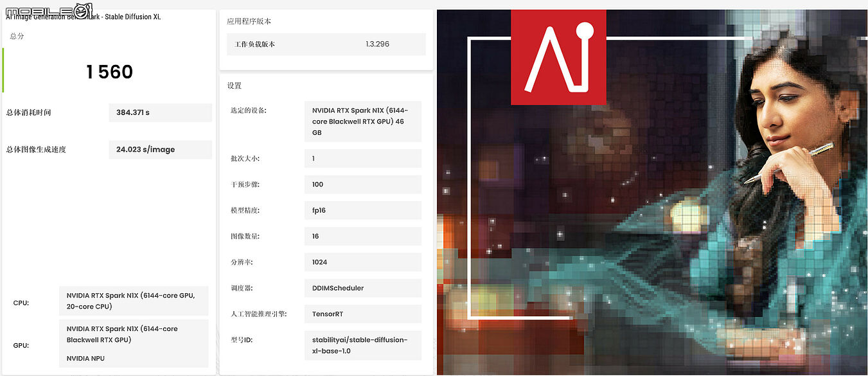Click the overall score 1 560
Screen dimensions: 868x376
point(110,72)
